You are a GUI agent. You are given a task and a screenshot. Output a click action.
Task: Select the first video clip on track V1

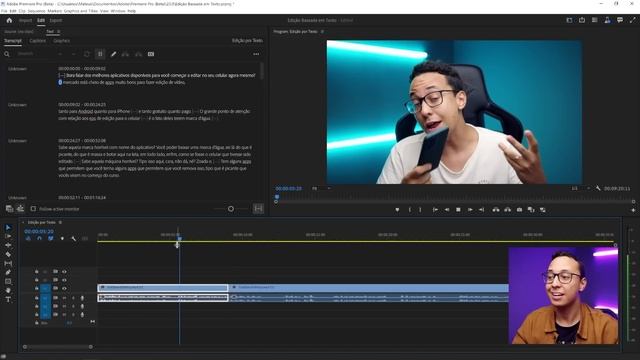[163, 287]
